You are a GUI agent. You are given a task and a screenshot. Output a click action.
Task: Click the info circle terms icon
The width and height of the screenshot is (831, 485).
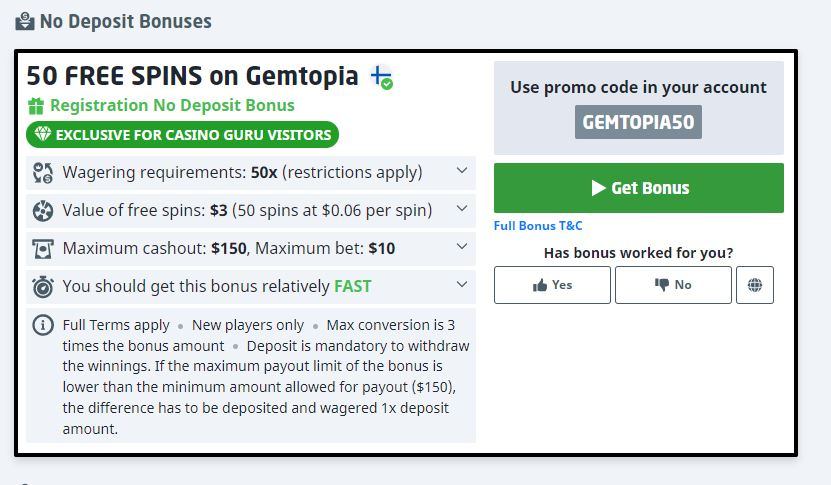tap(43, 325)
